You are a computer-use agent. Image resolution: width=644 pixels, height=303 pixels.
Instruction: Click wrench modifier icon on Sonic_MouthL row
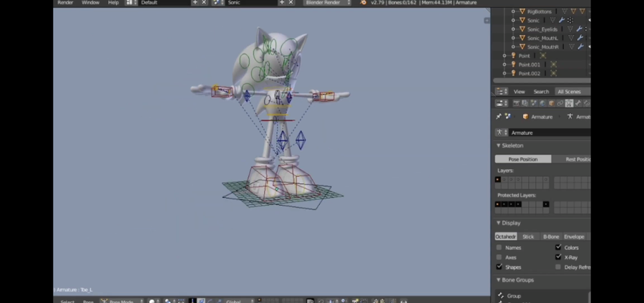pyautogui.click(x=580, y=38)
